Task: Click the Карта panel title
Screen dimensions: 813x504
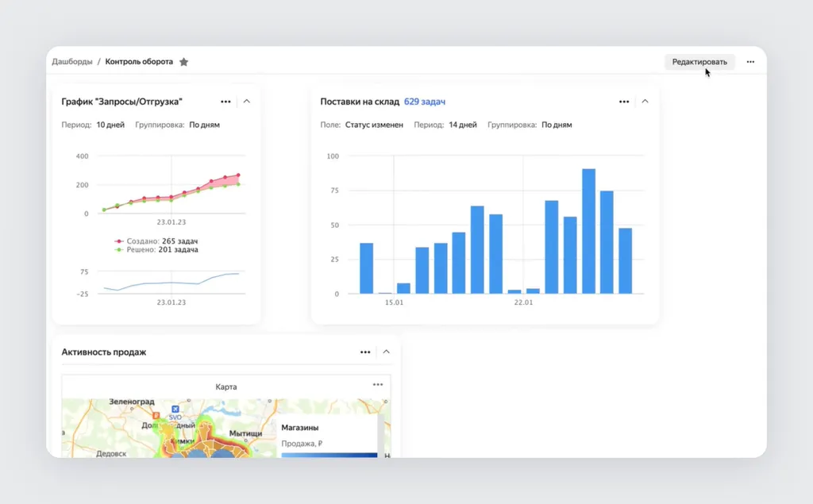Action: 226,387
